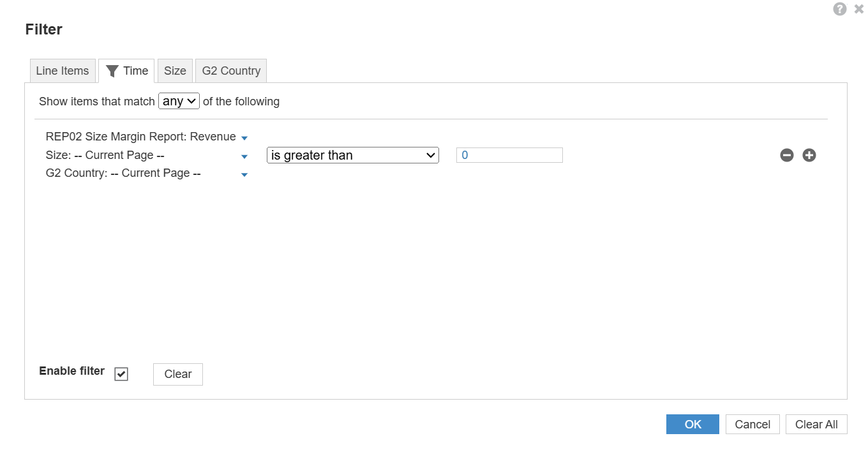Expand the G2 Country Current Page arrow
This screenshot has width=868, height=452.
pos(244,174)
